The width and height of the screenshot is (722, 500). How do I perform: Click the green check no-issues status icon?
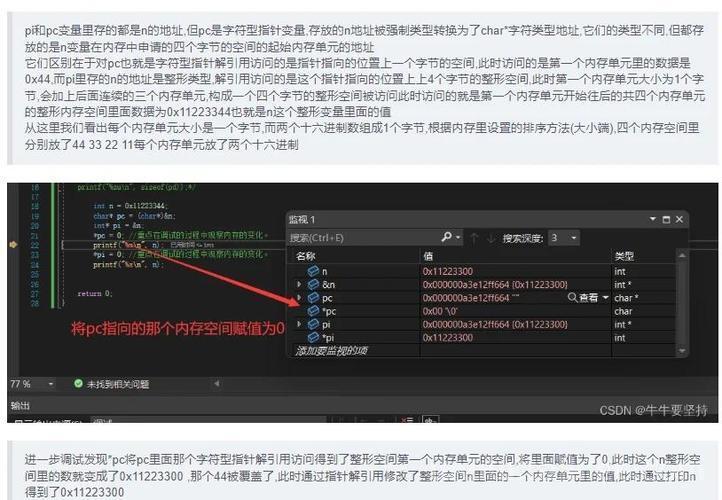78,383
